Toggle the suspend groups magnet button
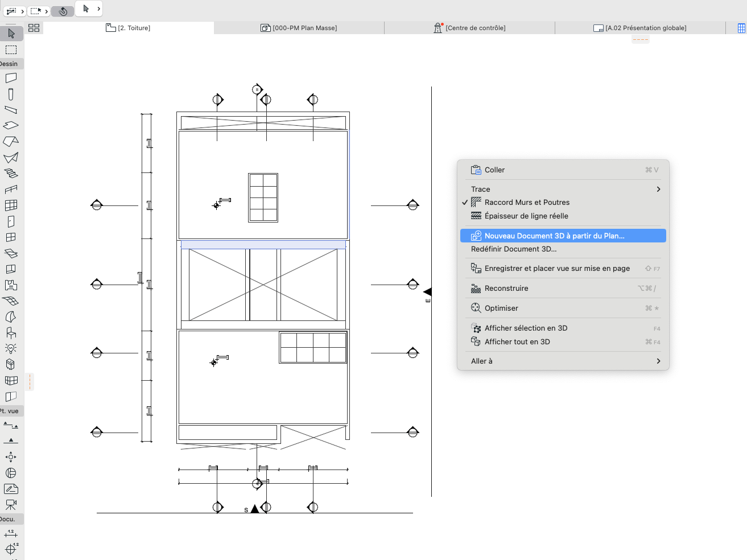The image size is (747, 560). (x=63, y=11)
